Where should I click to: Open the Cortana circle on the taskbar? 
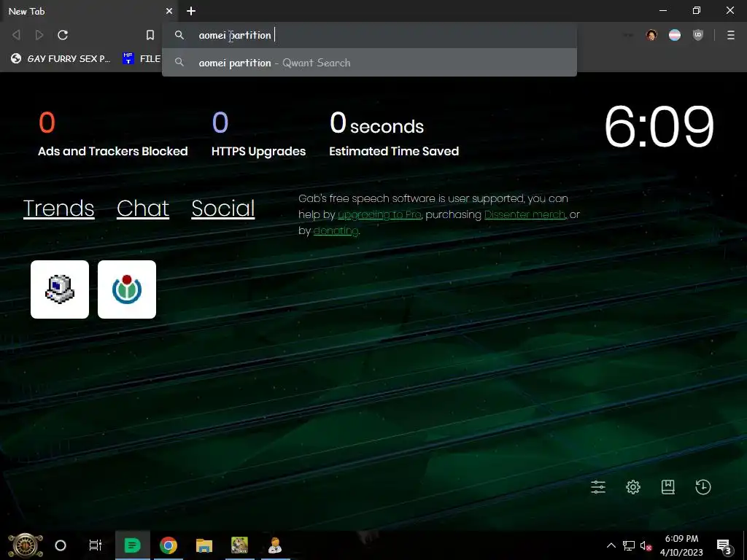click(x=61, y=545)
